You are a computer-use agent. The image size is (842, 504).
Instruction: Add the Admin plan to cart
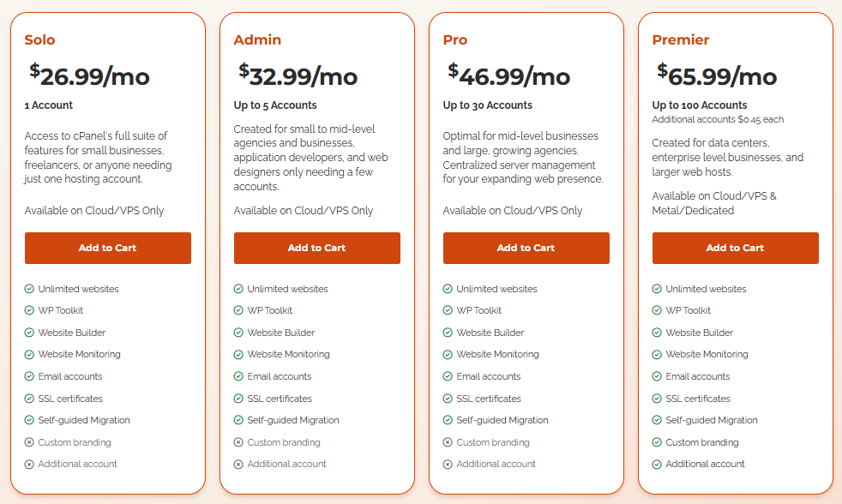point(316,248)
